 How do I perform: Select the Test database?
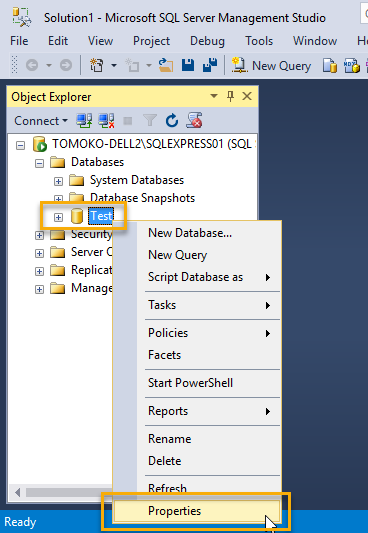point(101,216)
